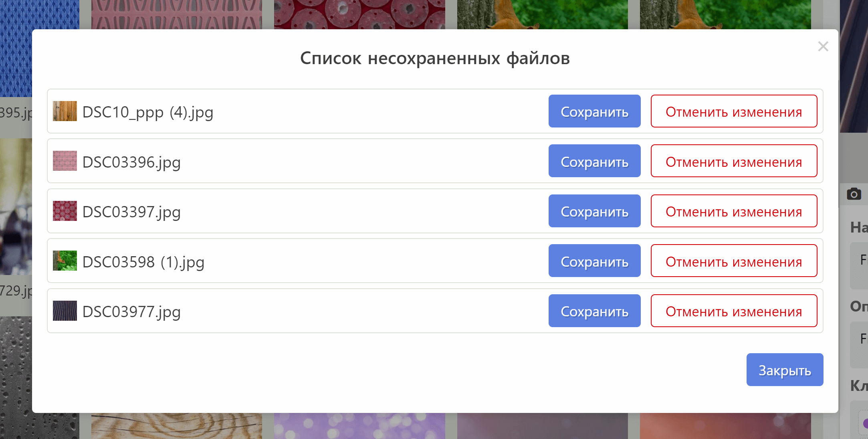
Task: Cancel changes for DSC03397.jpg
Action: [734, 211]
